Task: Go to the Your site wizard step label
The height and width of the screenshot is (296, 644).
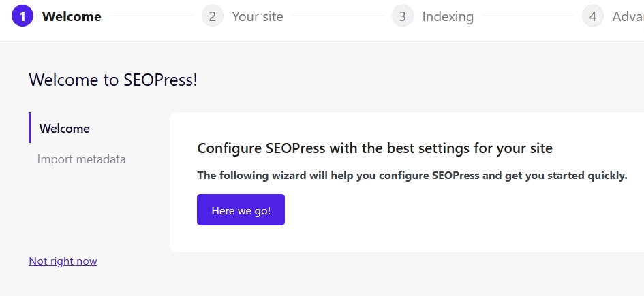Action: pyautogui.click(x=257, y=16)
